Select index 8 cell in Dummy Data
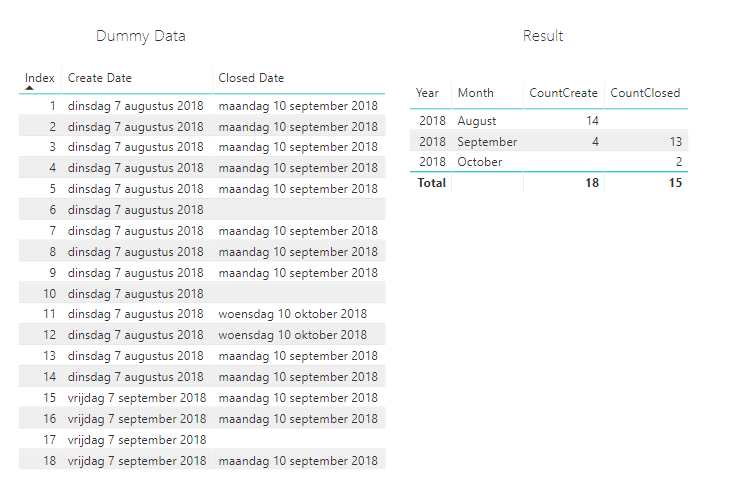Image resolution: width=748 pixels, height=499 pixels. coord(52,252)
